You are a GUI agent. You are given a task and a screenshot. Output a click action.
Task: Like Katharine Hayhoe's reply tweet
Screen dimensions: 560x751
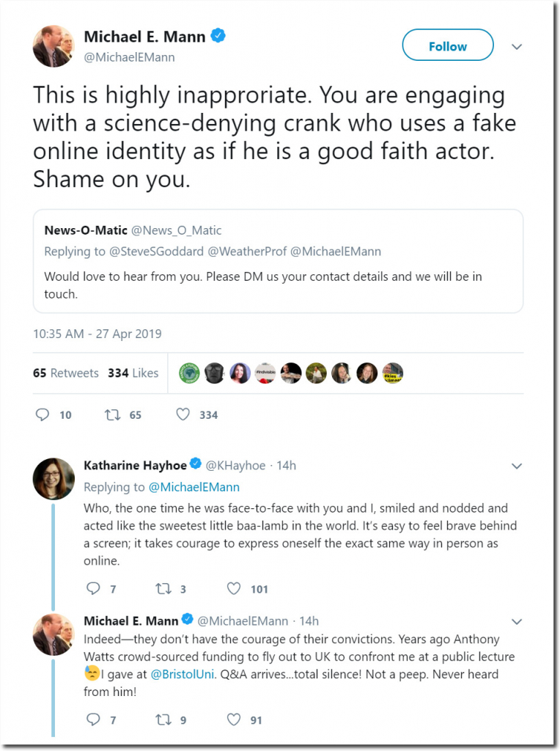(x=234, y=588)
